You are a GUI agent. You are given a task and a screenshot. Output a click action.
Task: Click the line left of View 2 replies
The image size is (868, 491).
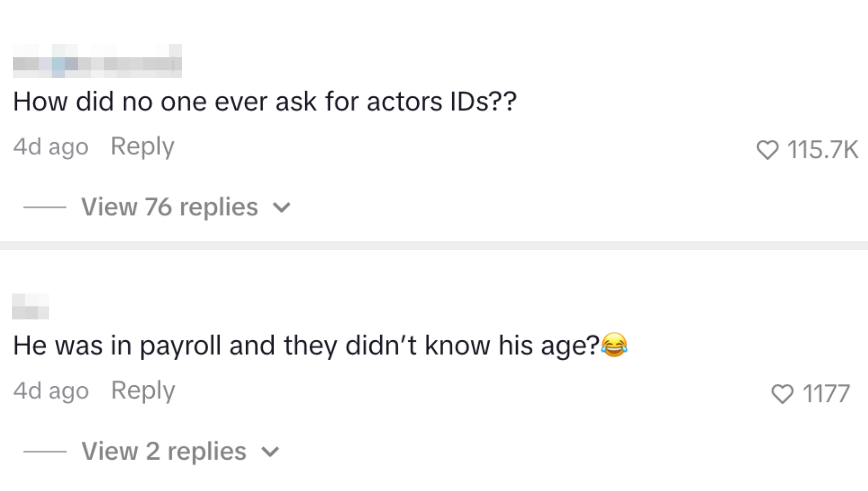click(45, 451)
